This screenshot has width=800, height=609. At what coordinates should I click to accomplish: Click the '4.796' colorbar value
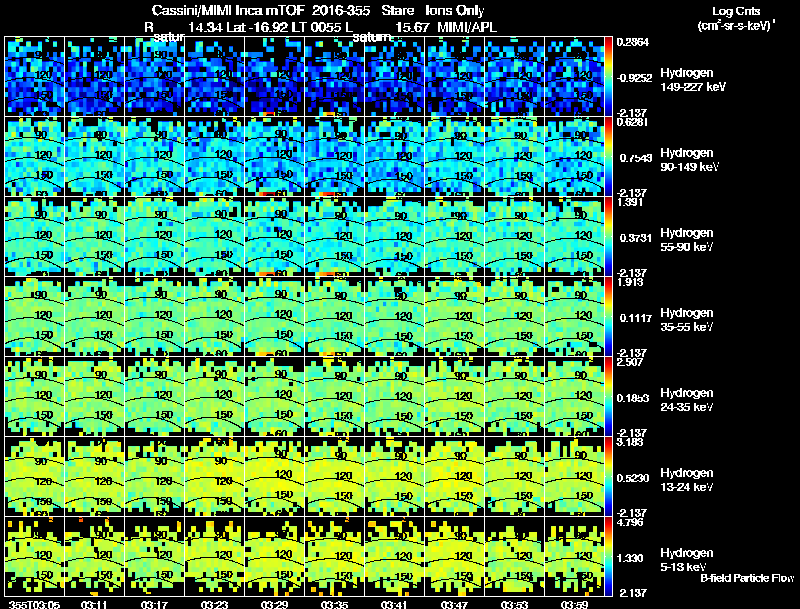coord(630,522)
